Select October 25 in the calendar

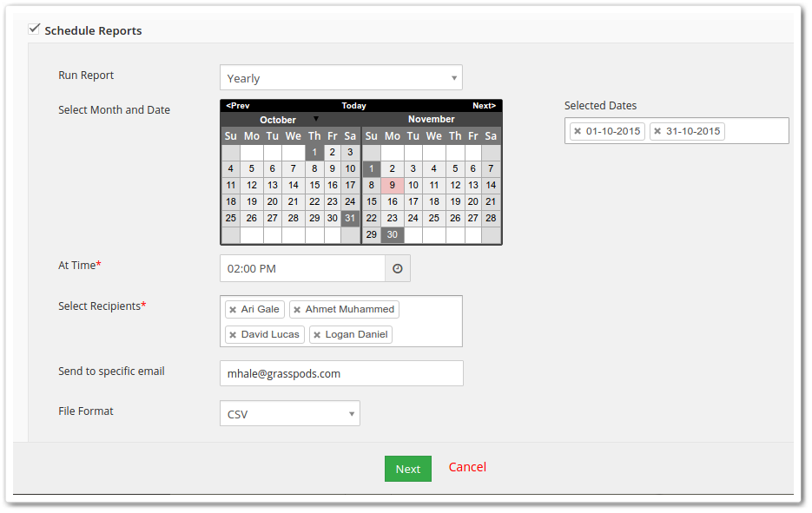pos(230,218)
